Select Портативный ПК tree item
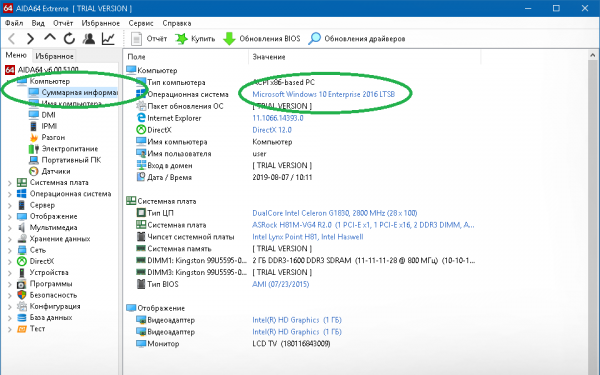The width and height of the screenshot is (600, 375). coord(71,160)
